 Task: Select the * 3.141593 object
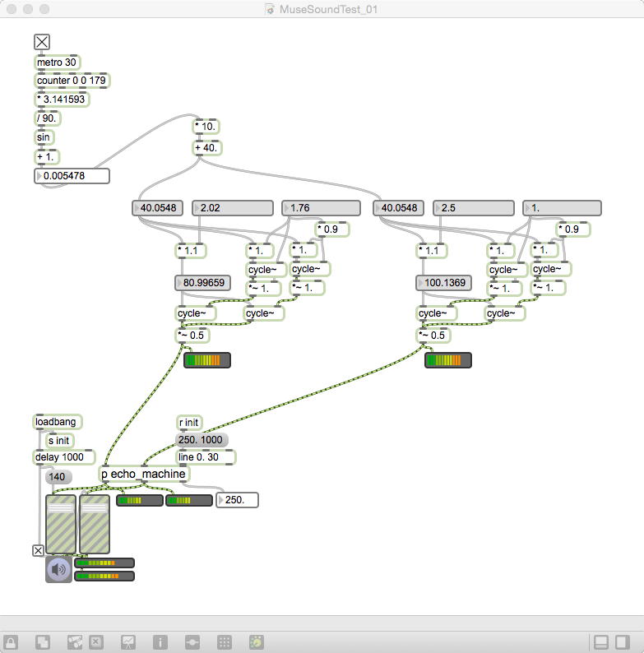[x=61, y=100]
